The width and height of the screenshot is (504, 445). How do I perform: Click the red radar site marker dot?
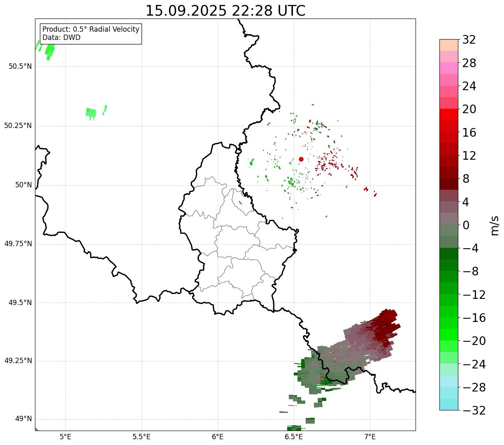coord(301,159)
